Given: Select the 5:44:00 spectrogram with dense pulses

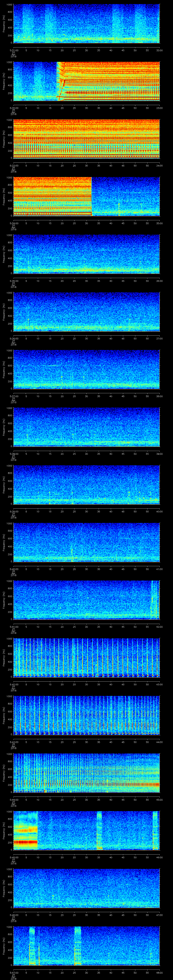Looking at the screenshot, I should click(86, 773).
